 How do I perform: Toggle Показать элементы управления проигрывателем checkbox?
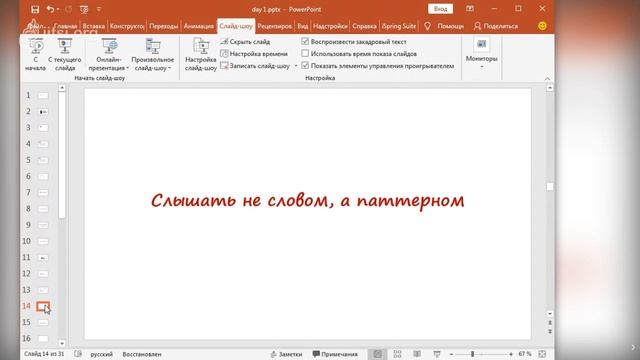point(305,65)
